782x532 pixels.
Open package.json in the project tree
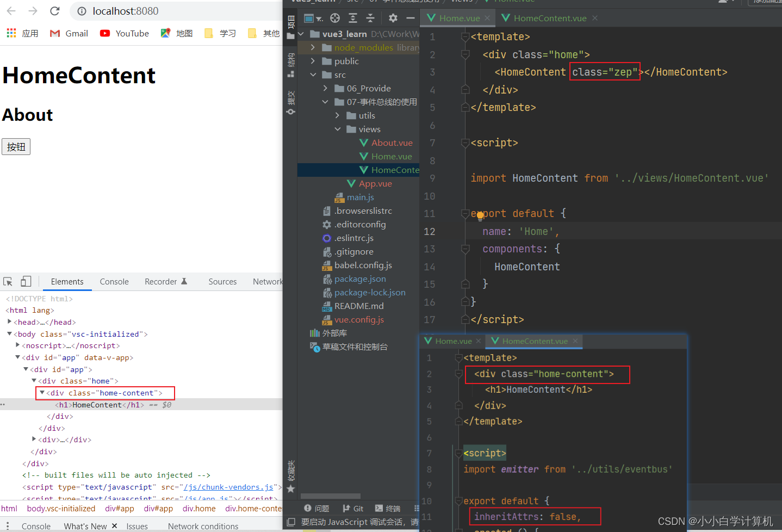tap(354, 279)
